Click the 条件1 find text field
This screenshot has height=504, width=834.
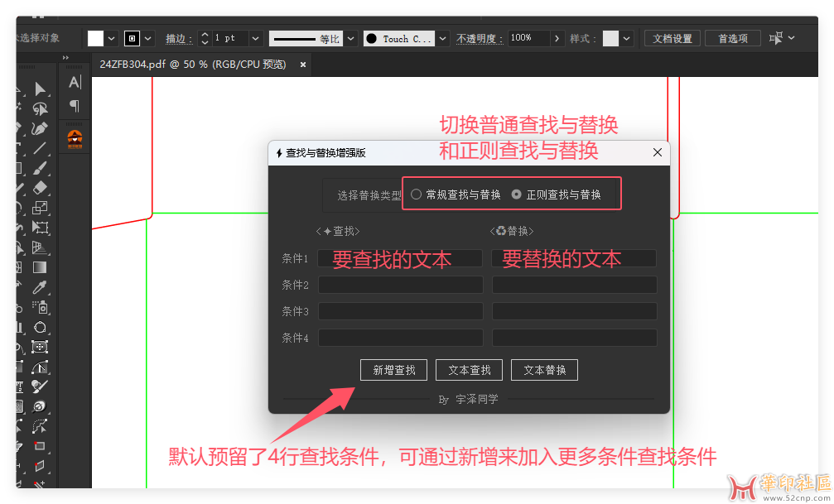click(x=400, y=258)
